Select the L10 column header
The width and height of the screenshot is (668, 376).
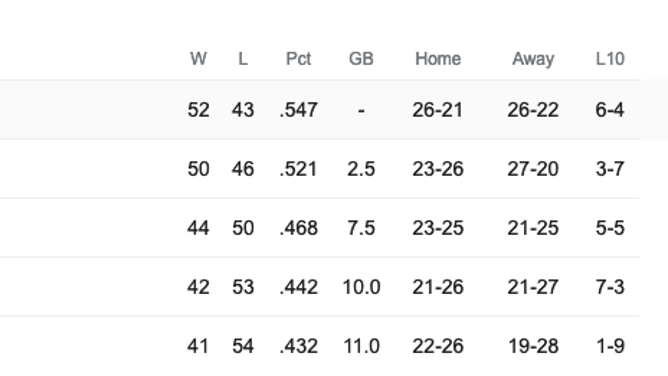pos(610,59)
